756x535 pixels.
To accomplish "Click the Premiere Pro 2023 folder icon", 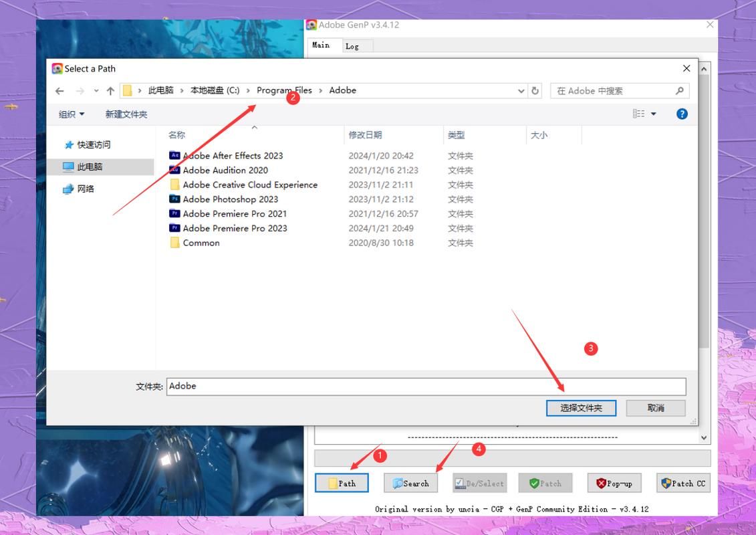I will 174,227.
